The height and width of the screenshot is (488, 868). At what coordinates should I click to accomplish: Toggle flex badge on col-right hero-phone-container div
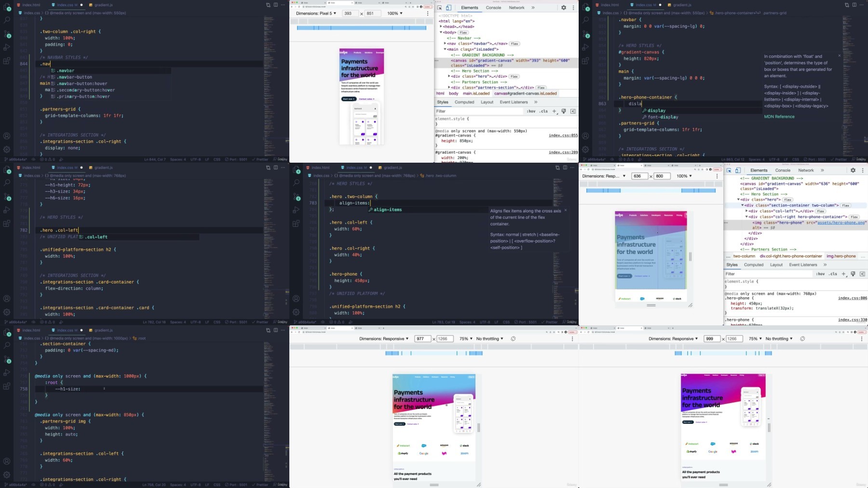click(x=854, y=217)
